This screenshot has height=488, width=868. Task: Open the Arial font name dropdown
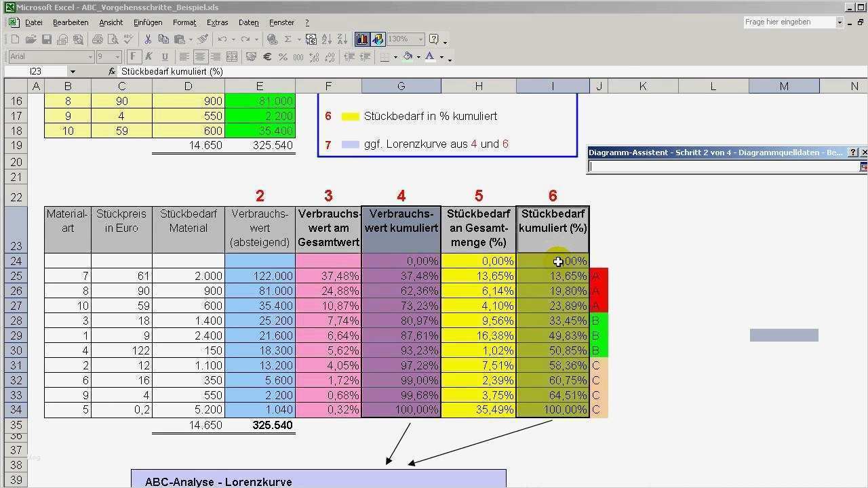pos(90,57)
